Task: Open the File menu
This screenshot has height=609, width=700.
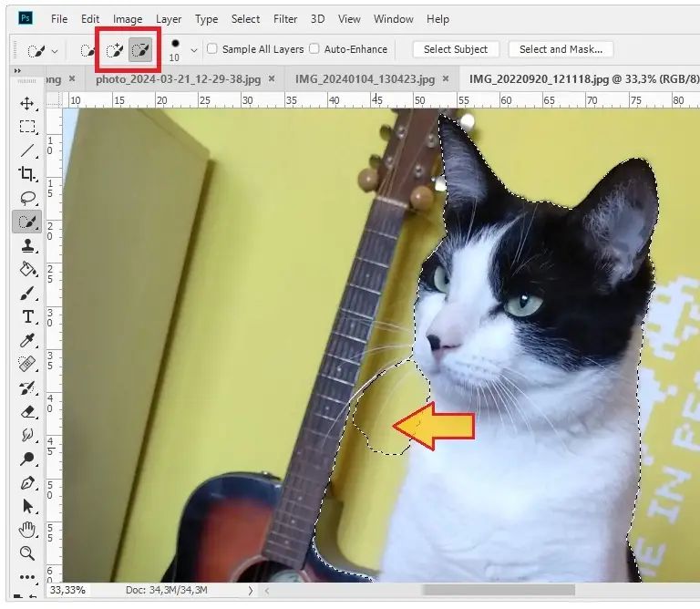Action: (x=59, y=19)
